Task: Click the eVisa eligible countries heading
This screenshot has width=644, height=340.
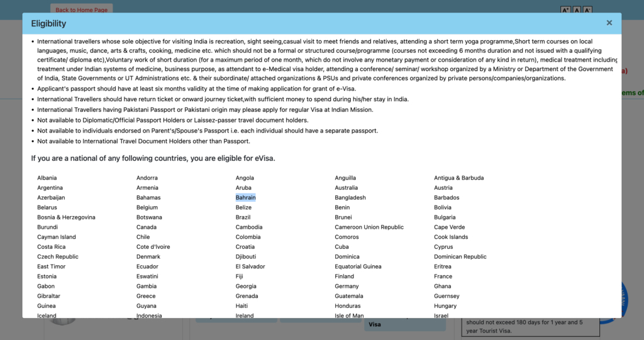Action: coord(153,158)
